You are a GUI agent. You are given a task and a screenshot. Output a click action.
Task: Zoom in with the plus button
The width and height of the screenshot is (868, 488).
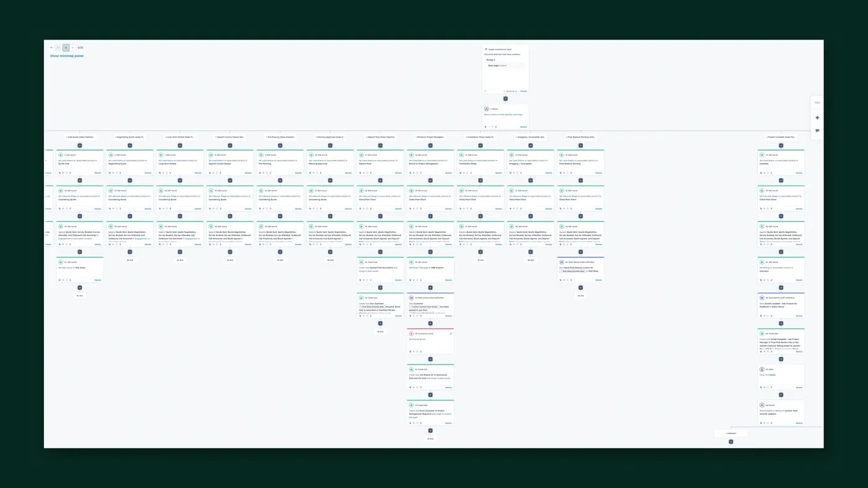pos(66,48)
